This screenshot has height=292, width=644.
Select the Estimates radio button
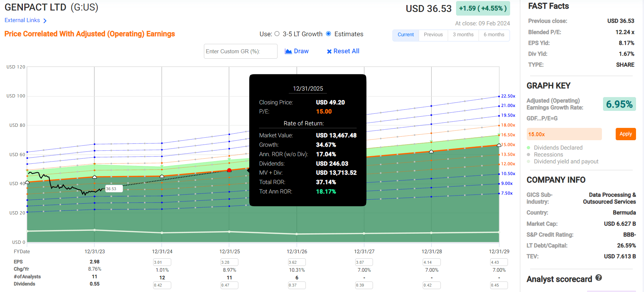[328, 34]
